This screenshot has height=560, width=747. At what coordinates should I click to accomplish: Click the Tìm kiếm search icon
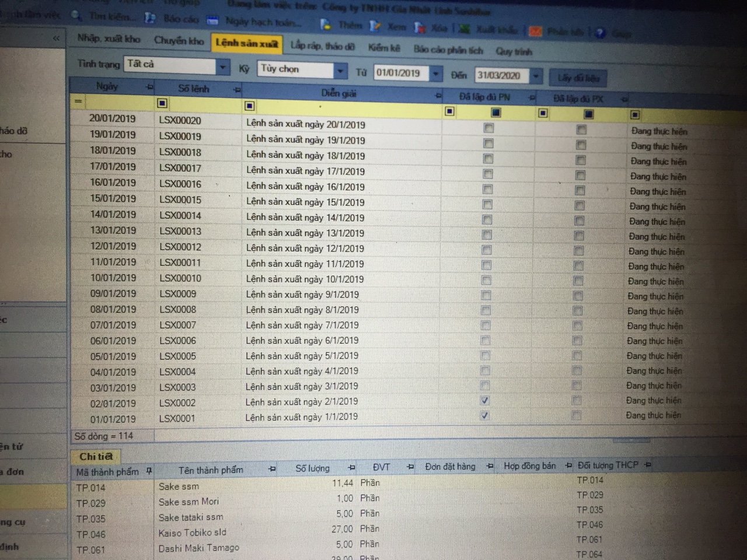pyautogui.click(x=76, y=16)
